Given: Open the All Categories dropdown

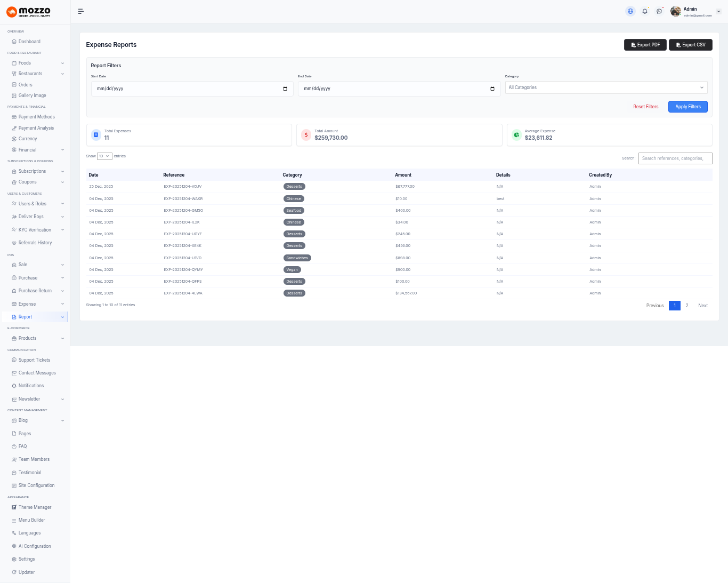Looking at the screenshot, I should [606, 87].
